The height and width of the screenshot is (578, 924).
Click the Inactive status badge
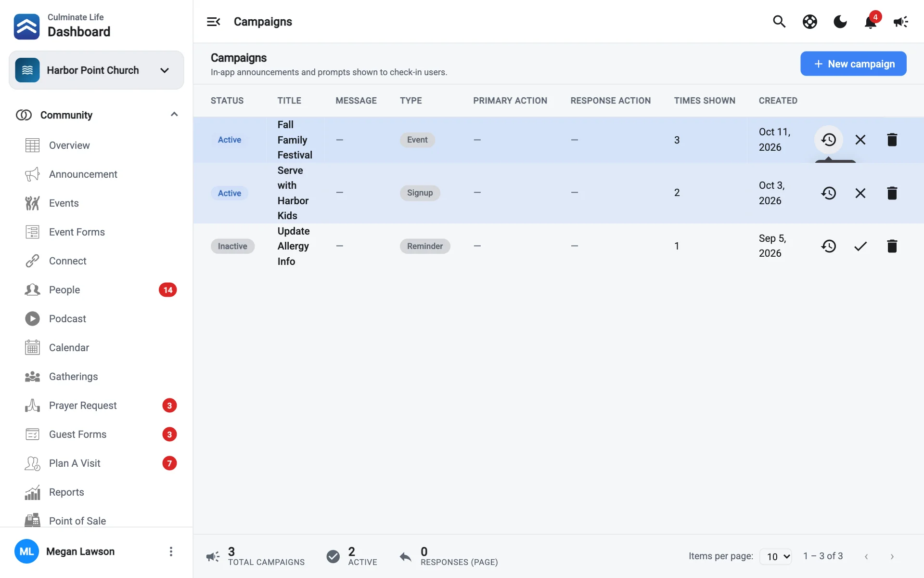232,246
